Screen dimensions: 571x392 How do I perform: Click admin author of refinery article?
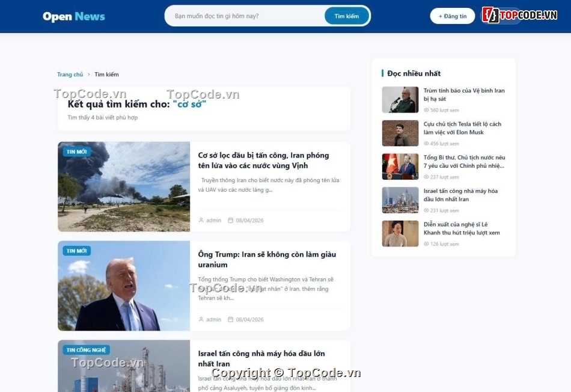tap(214, 220)
